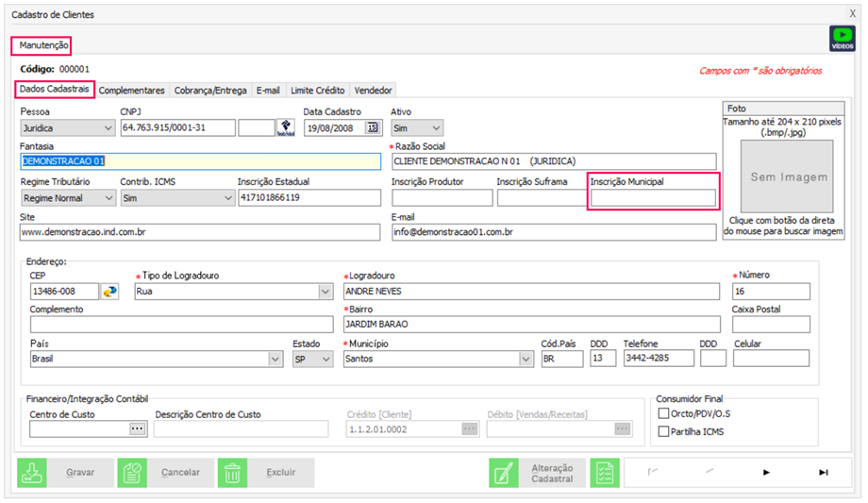Screen dimensions: 868x503
Task: Enable the Orcto/PDV/O.S checkbox
Action: (x=662, y=413)
